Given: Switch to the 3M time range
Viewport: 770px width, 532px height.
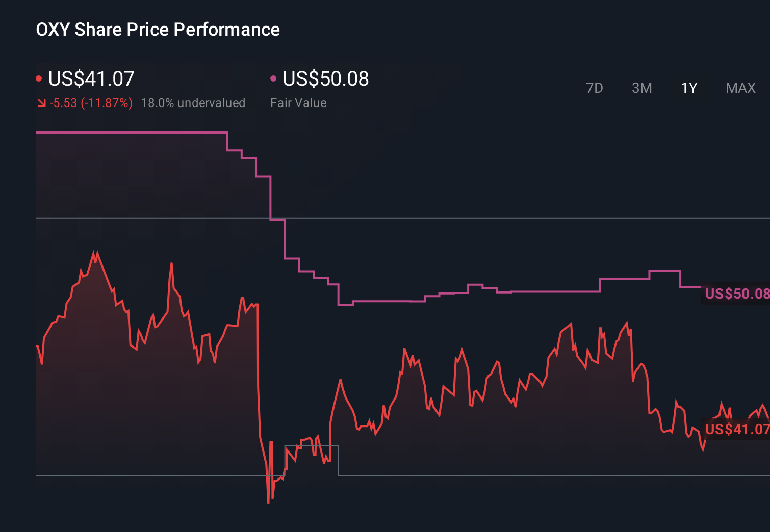Looking at the screenshot, I should point(641,88).
